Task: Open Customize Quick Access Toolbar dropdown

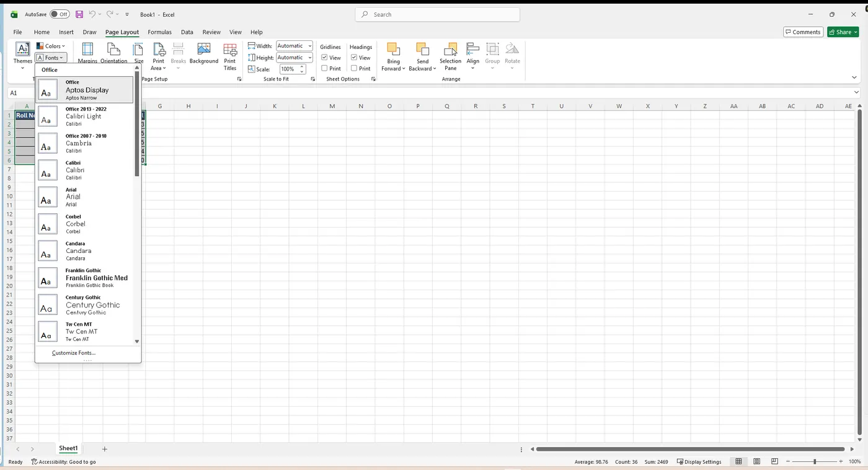Action: point(127,14)
